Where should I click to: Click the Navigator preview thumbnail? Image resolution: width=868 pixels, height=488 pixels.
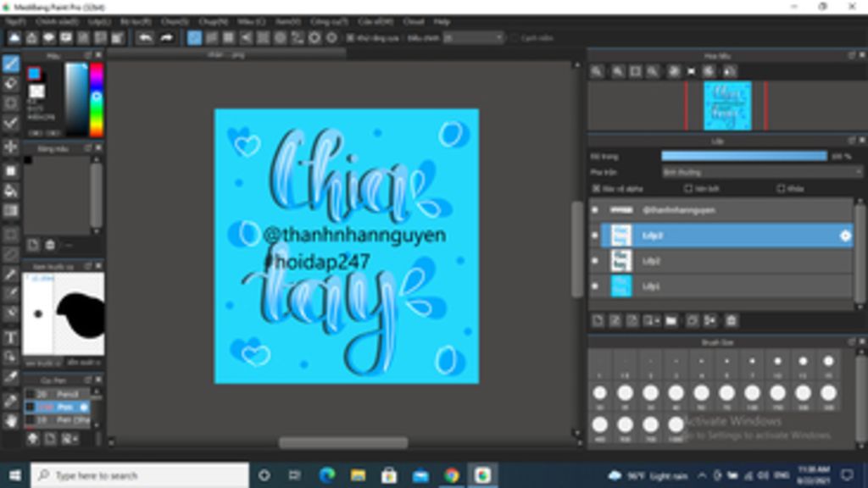[726, 106]
